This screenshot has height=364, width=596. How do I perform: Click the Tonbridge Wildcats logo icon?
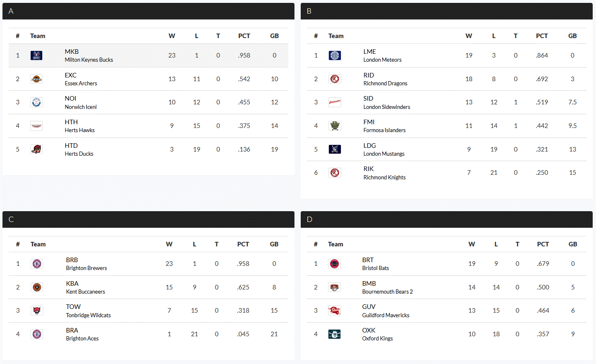pyautogui.click(x=37, y=311)
